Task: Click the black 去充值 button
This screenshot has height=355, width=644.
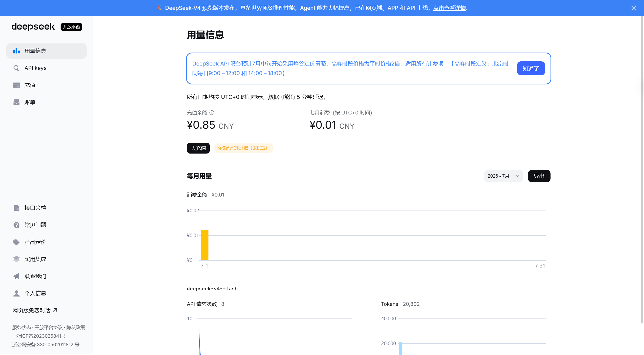Action: coord(198,148)
